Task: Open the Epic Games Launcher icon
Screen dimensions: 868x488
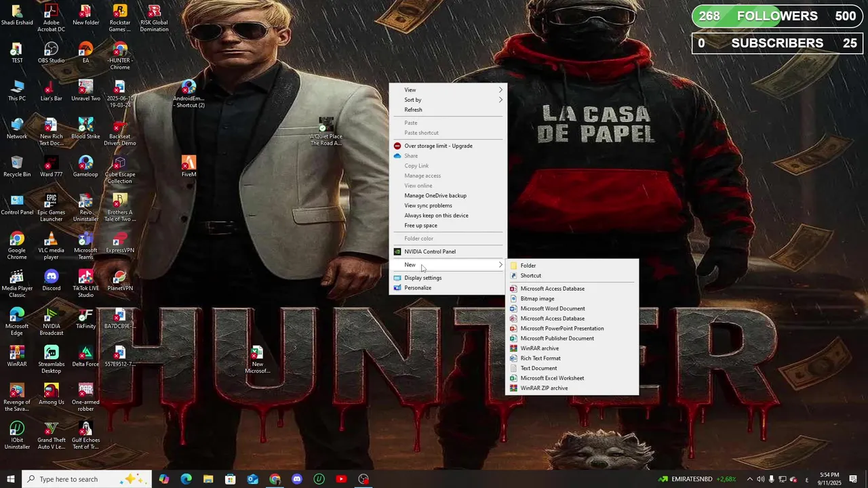Action: point(52,208)
